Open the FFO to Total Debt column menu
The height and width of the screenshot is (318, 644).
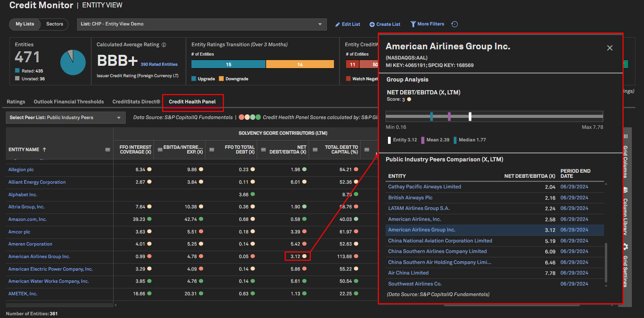212,150
